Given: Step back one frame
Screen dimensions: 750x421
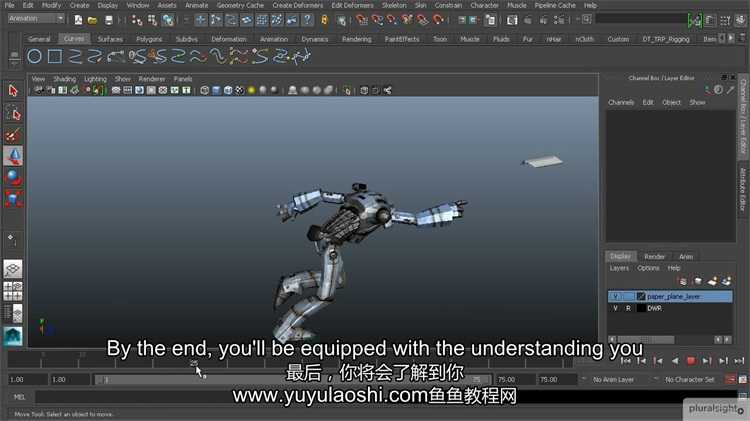Looking at the screenshot, I should pyautogui.click(x=641, y=361).
